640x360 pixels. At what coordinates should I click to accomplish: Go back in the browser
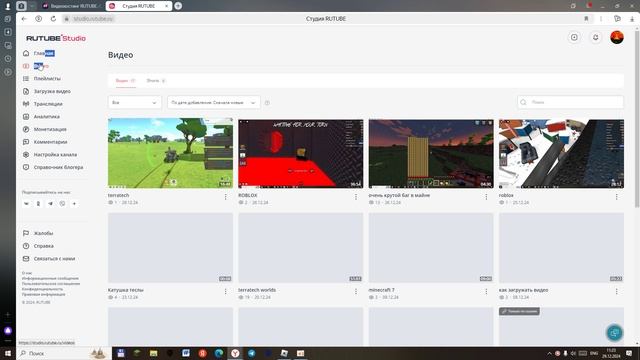click(x=24, y=19)
